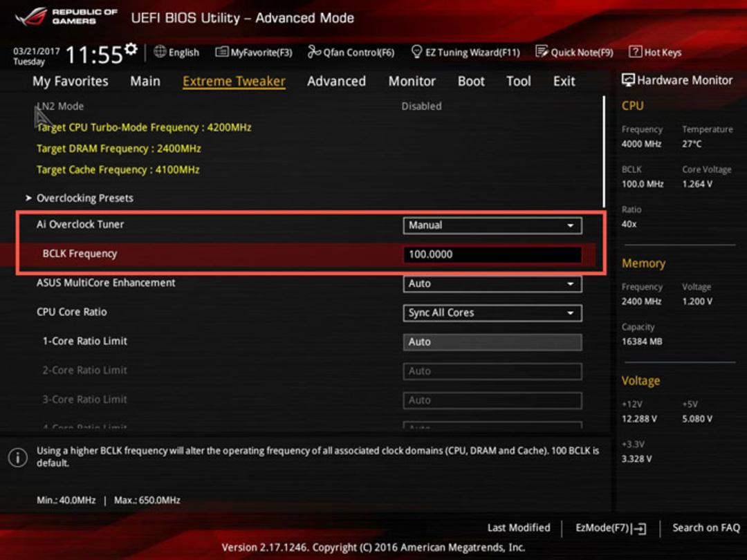Image resolution: width=747 pixels, height=560 pixels.
Task: Click Search on FAQ
Action: click(706, 528)
